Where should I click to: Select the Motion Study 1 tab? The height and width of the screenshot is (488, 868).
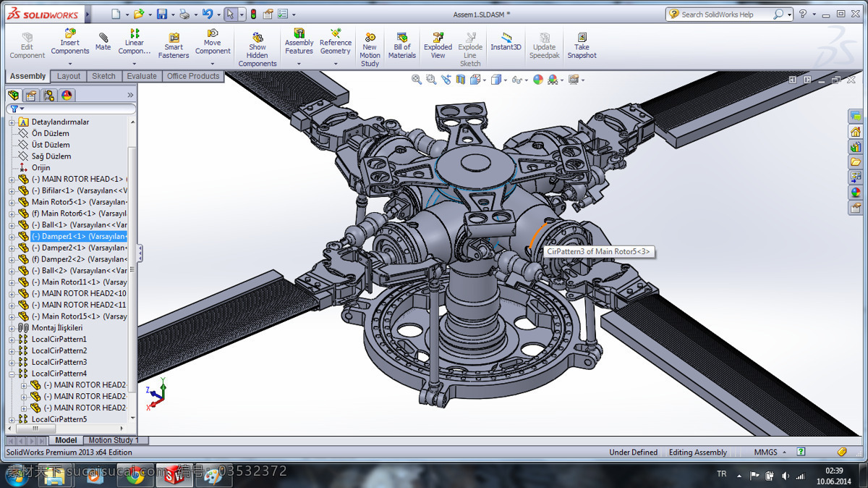pos(115,440)
